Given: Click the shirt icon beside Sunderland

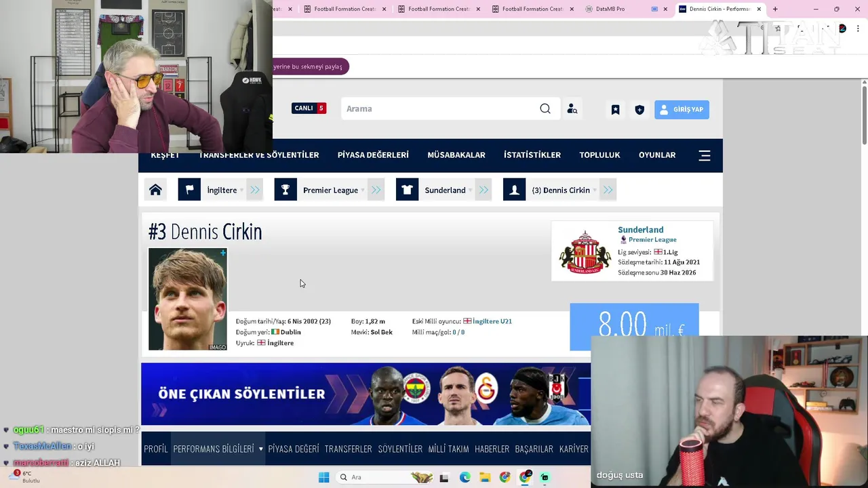Looking at the screenshot, I should pyautogui.click(x=407, y=190).
